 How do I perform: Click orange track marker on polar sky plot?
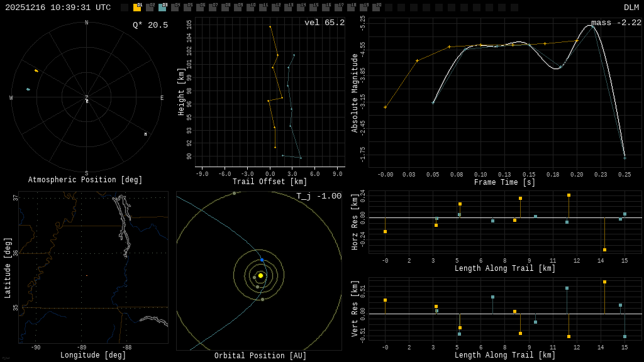click(x=36, y=70)
